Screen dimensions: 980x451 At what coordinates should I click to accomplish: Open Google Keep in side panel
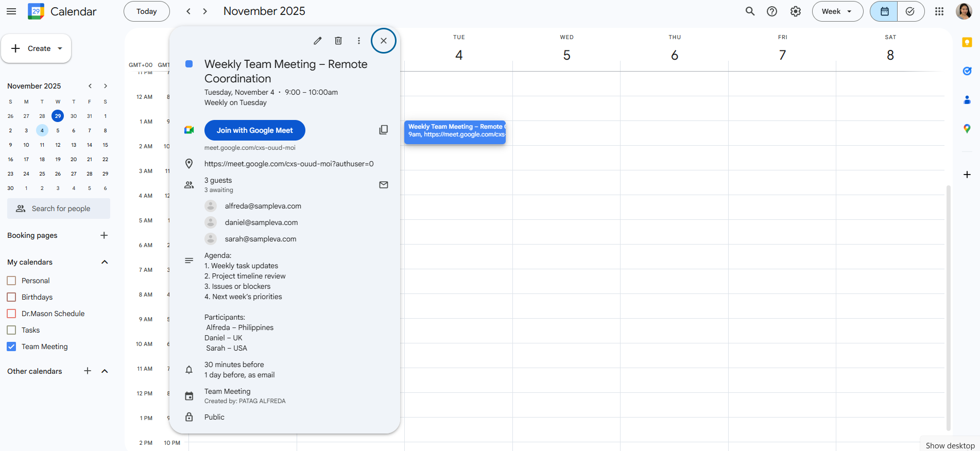(967, 42)
